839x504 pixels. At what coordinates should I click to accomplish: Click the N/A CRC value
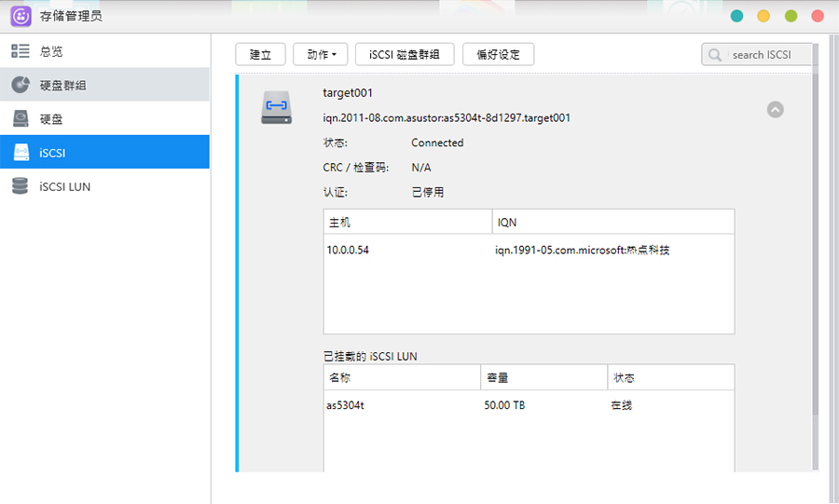(421, 168)
